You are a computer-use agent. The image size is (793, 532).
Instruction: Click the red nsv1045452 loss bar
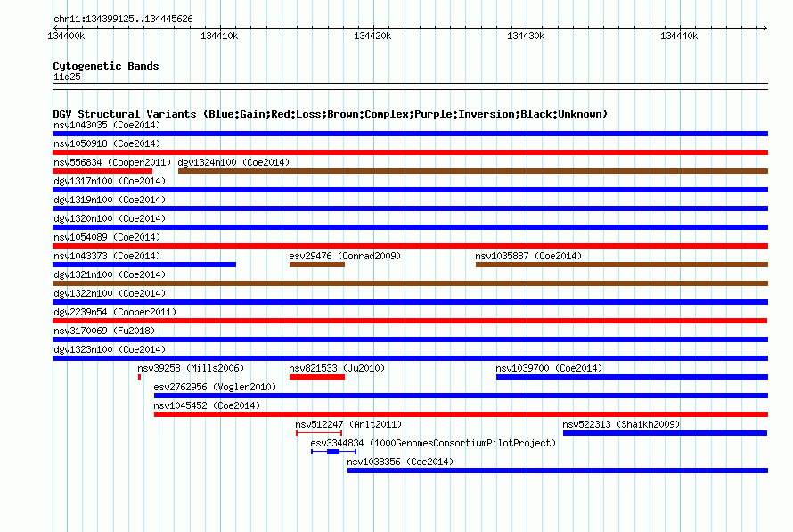click(461, 414)
